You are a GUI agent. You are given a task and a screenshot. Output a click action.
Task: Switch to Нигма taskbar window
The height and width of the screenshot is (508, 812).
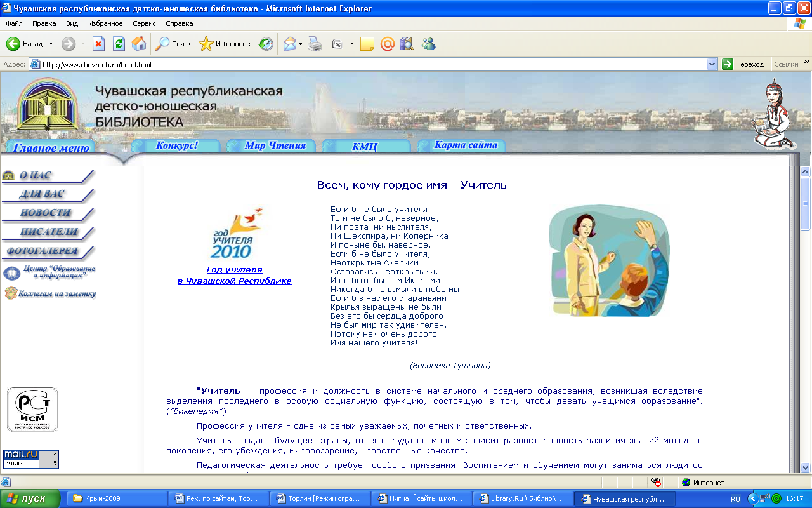tap(421, 498)
